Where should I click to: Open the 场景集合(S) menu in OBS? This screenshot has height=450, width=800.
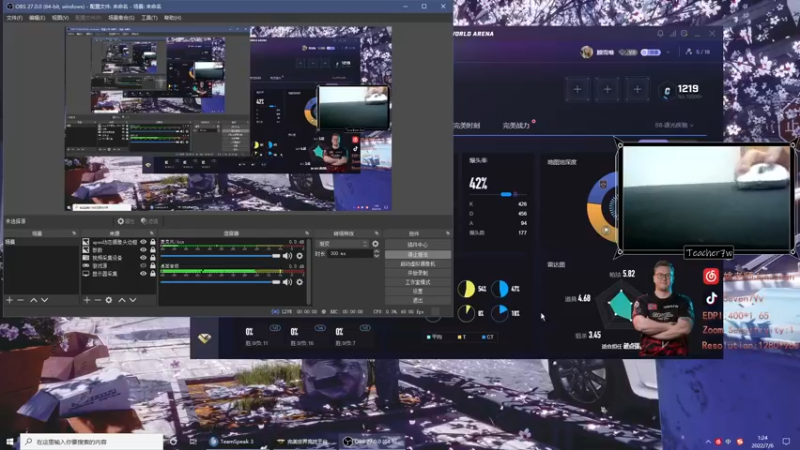(x=121, y=18)
